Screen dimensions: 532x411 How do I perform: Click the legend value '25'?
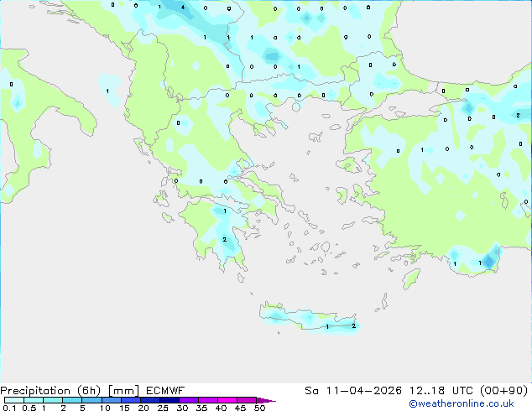(163, 408)
